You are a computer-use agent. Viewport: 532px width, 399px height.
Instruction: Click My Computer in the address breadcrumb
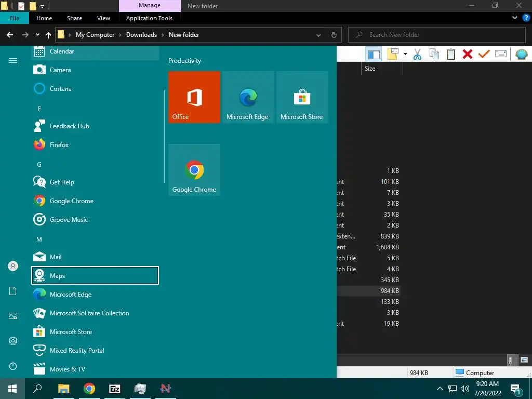95,35
